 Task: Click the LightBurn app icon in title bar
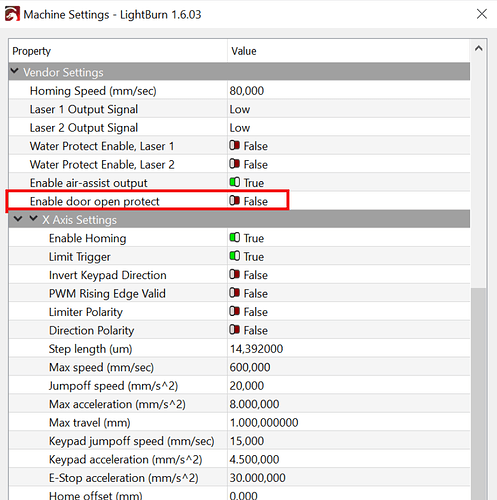point(12,14)
